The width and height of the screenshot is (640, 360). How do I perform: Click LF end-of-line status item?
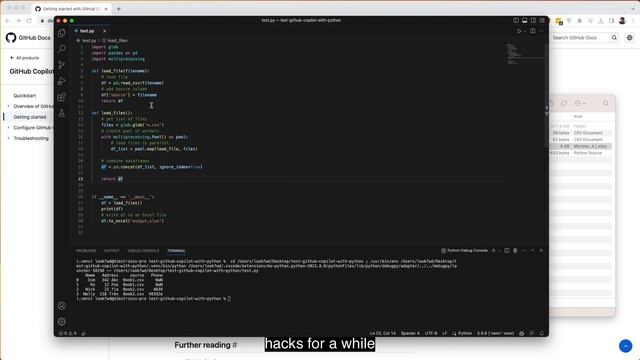444,333
